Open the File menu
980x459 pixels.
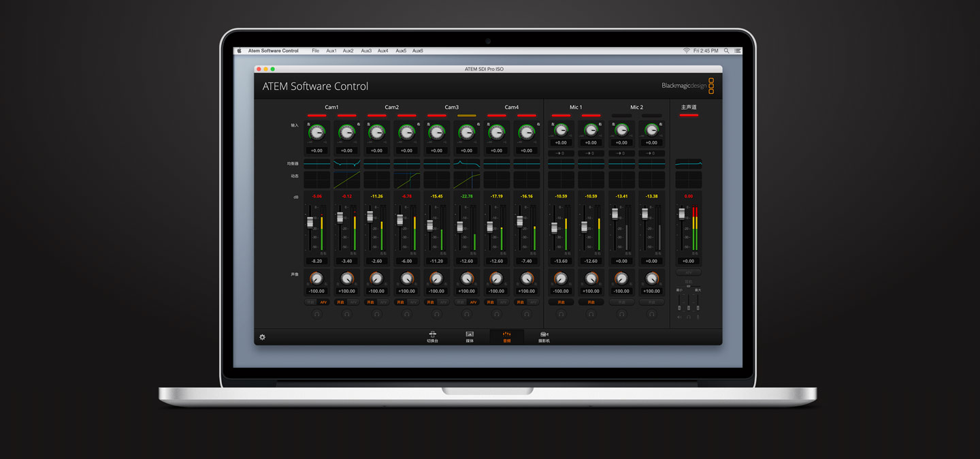pos(315,51)
